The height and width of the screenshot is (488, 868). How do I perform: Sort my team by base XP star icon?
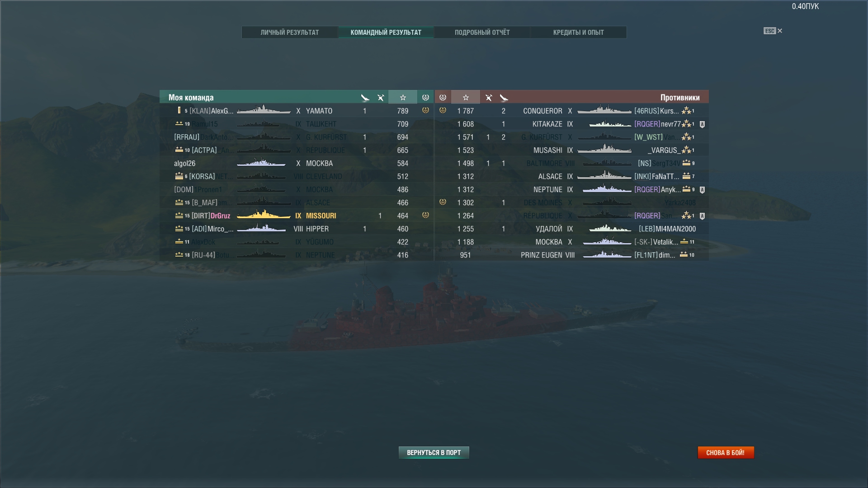(403, 97)
